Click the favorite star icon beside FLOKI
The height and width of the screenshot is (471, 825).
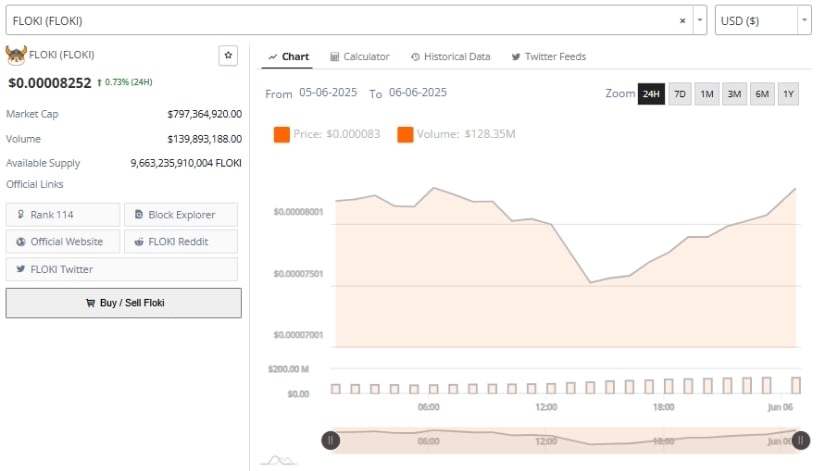pyautogui.click(x=228, y=56)
